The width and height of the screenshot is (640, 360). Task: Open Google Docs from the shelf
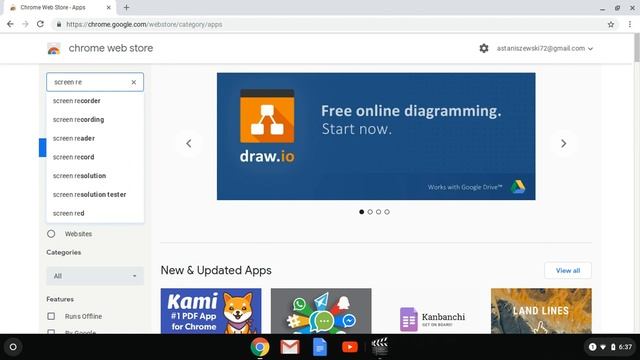pos(320,347)
